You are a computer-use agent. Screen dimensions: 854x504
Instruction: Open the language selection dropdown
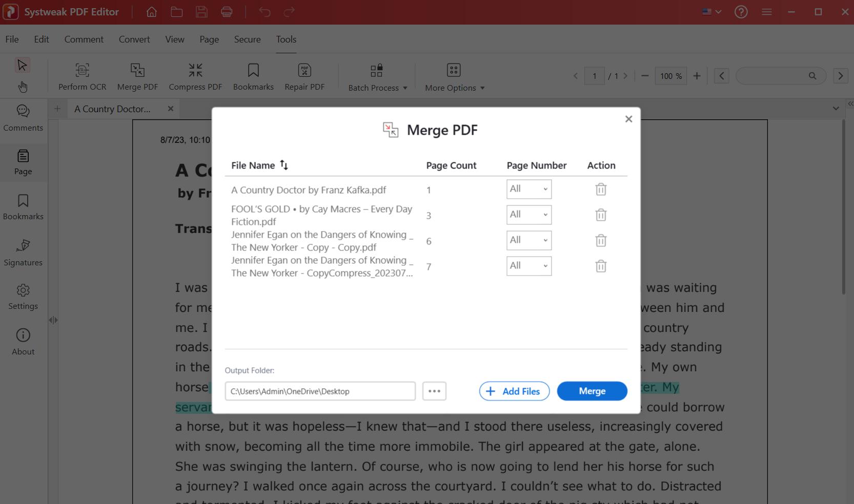pos(710,11)
